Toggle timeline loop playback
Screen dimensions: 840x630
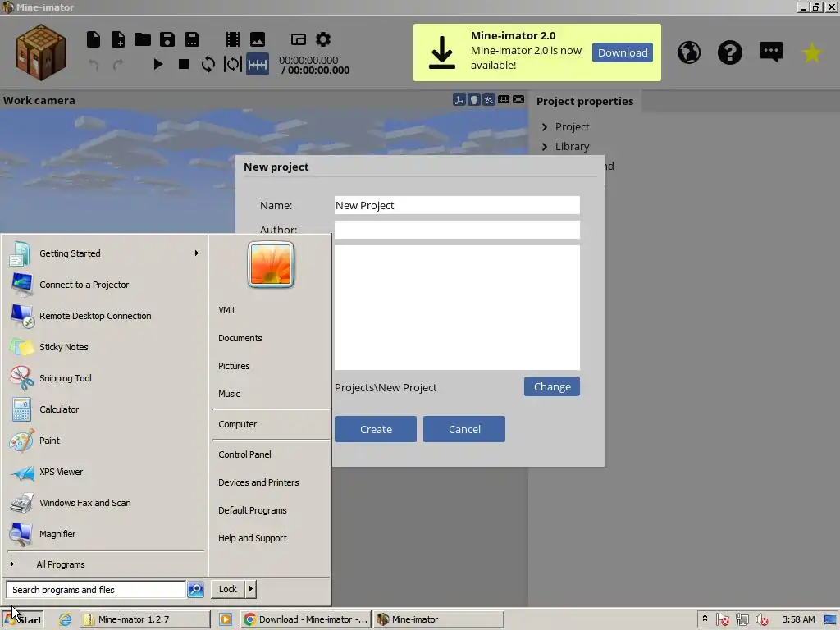pyautogui.click(x=208, y=64)
